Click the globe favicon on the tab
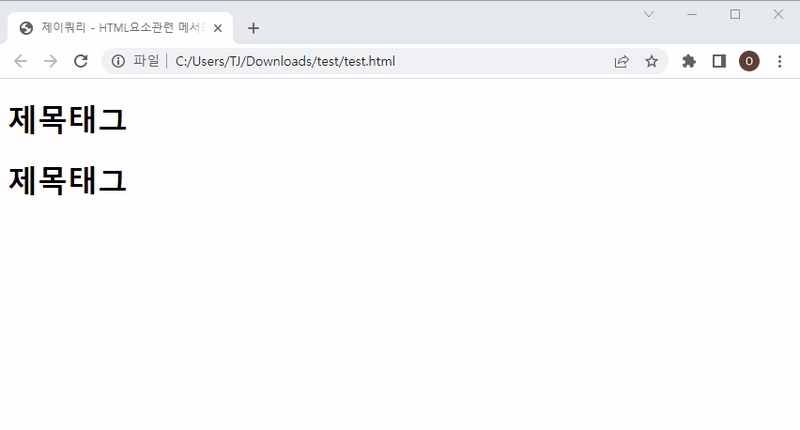Image resolution: width=800 pixels, height=430 pixels. point(26,28)
